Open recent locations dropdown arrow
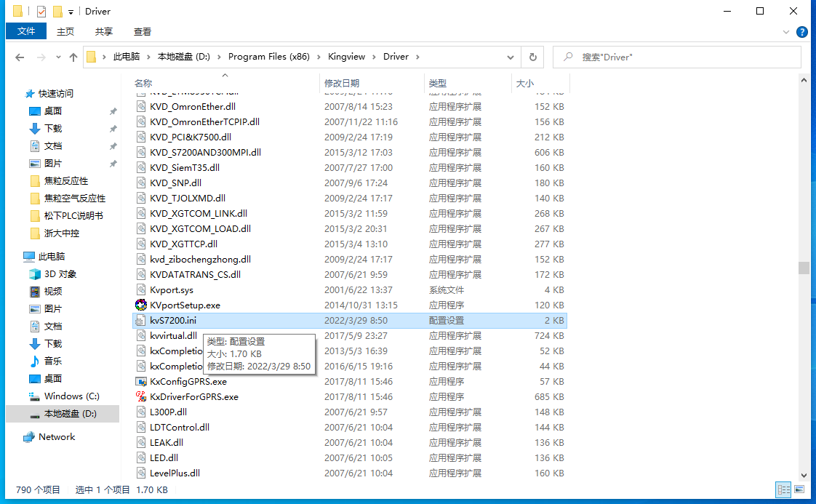Screen dimensions: 816x504 [x=58, y=57]
